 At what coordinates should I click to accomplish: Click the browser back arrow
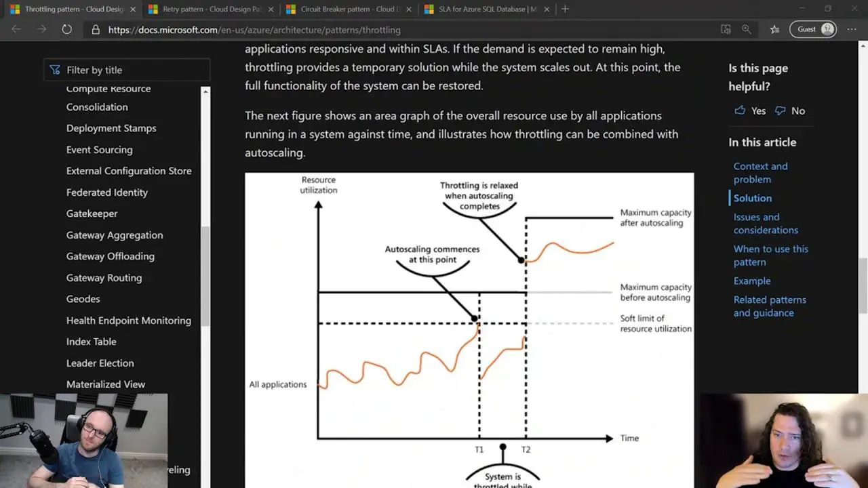(x=16, y=29)
